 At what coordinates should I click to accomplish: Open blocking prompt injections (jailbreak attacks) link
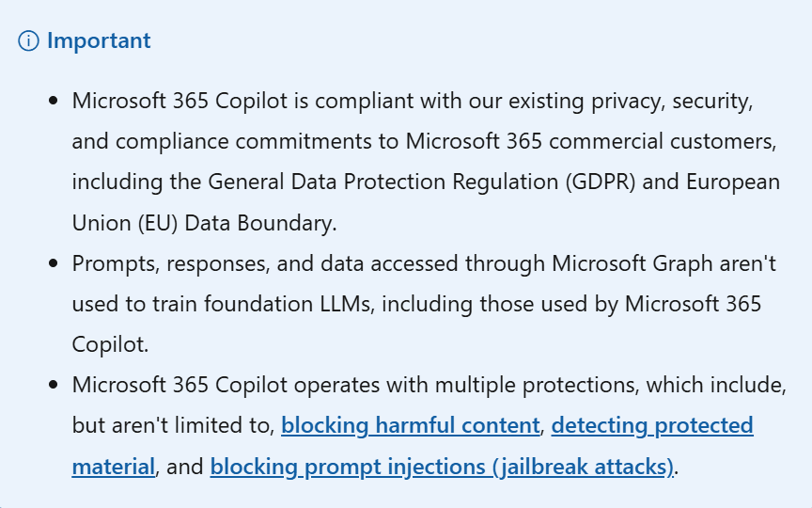(442, 467)
